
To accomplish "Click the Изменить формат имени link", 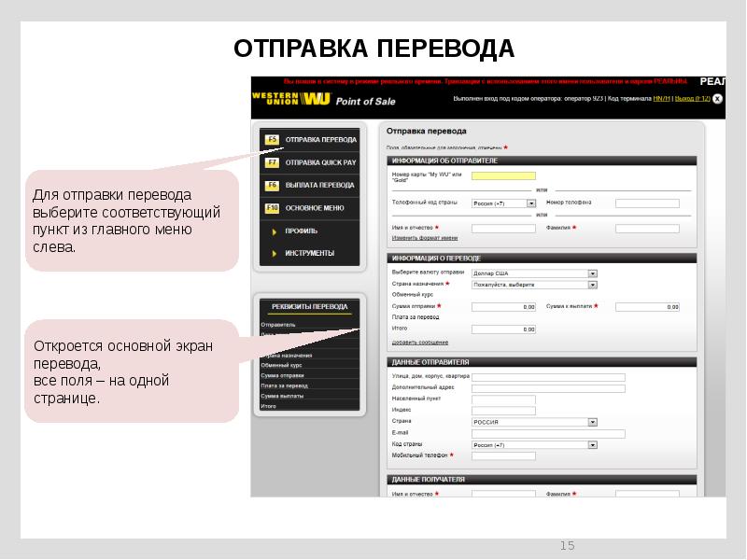I will point(417,238).
